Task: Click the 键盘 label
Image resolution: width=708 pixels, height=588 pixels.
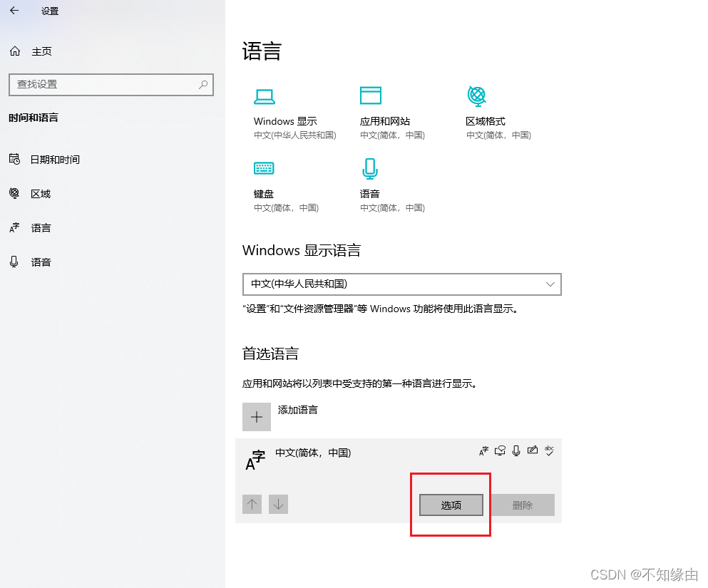Action: point(264,194)
